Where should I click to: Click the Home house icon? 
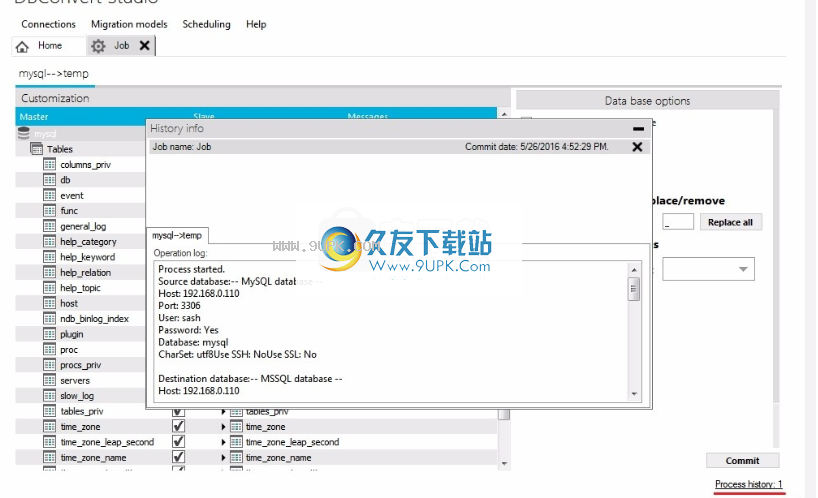tap(22, 46)
